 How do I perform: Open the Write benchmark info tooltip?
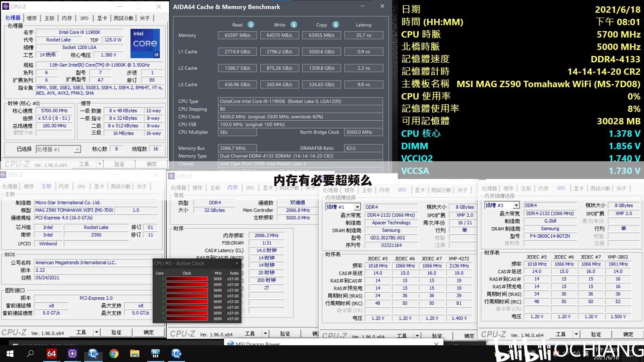pos(294,24)
